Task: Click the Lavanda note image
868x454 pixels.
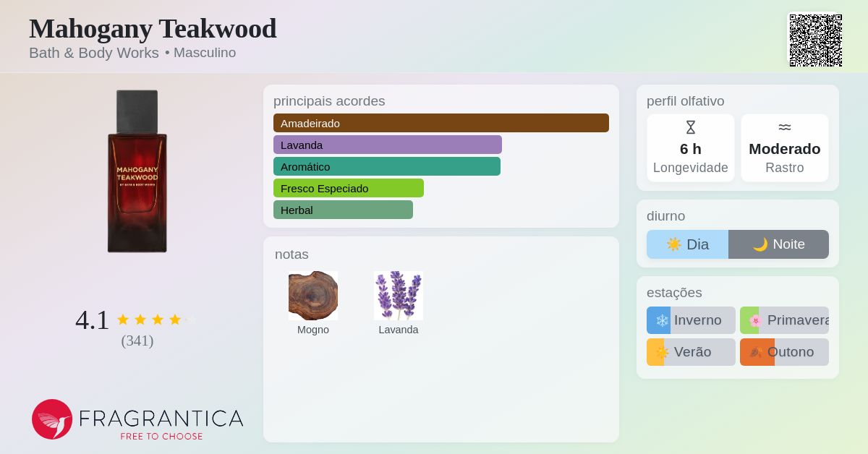Action: point(399,296)
